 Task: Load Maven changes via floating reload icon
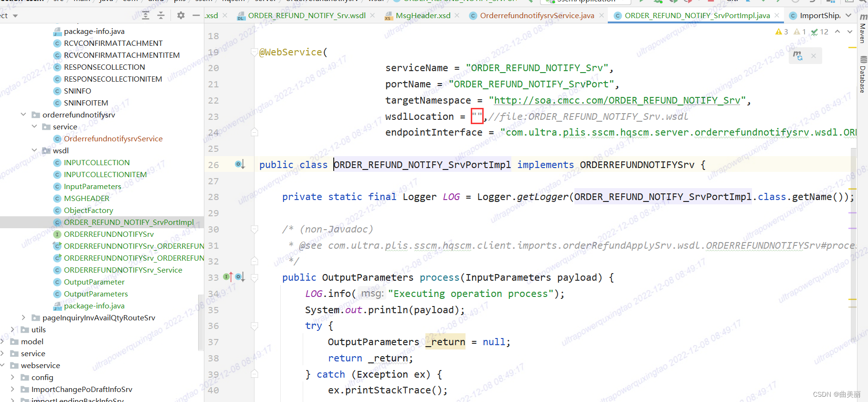pyautogui.click(x=798, y=56)
